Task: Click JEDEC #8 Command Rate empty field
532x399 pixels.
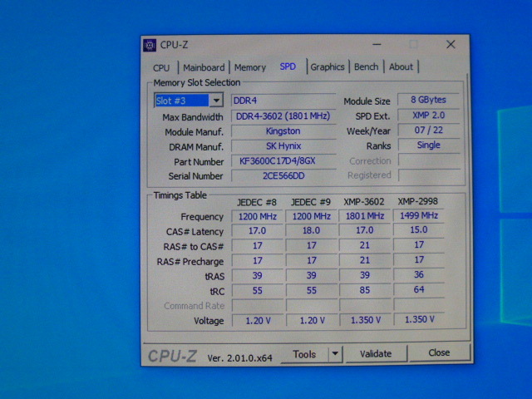Action: [258, 305]
